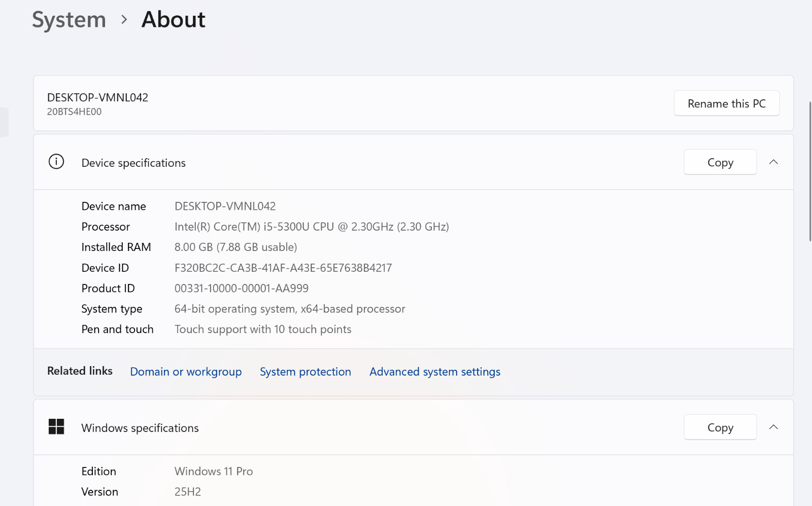Viewport: 812px width, 506px height.
Task: Select the Product ID value 00331-10000-00001-AA999
Action: pos(242,288)
